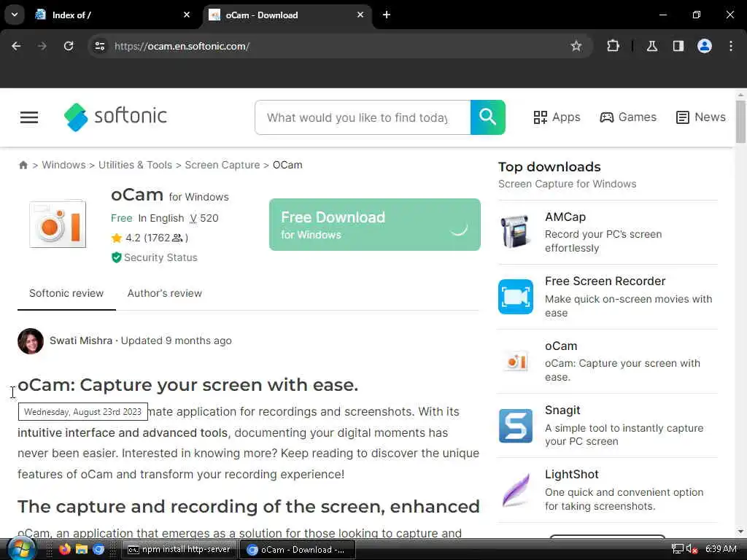The width and height of the screenshot is (747, 560).
Task: Open the user profile avatar menu
Action: click(x=704, y=46)
